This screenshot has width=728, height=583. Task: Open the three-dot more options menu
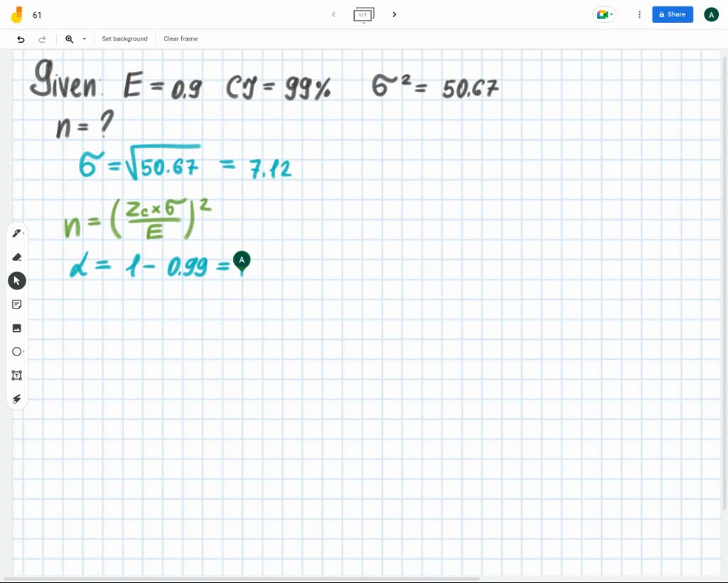pyautogui.click(x=638, y=14)
